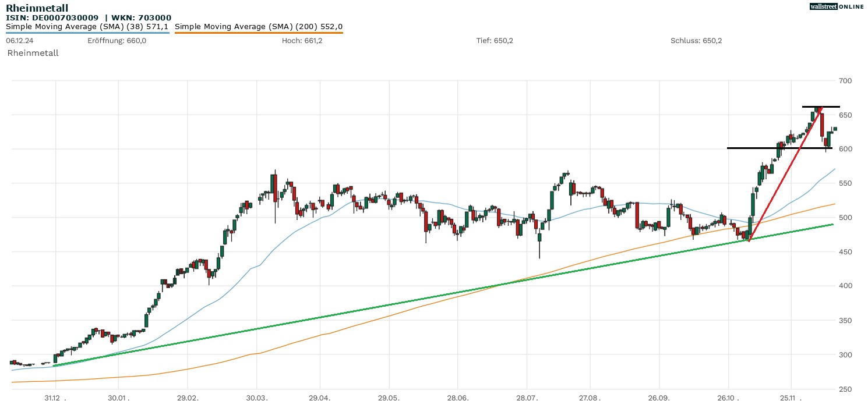The height and width of the screenshot is (401, 868).
Task: Click the Schluss 650,2 value
Action: tap(696, 41)
